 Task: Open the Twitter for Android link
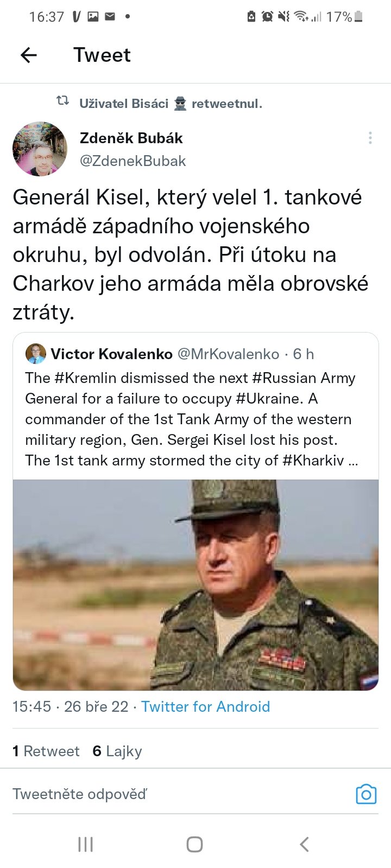coord(205,706)
